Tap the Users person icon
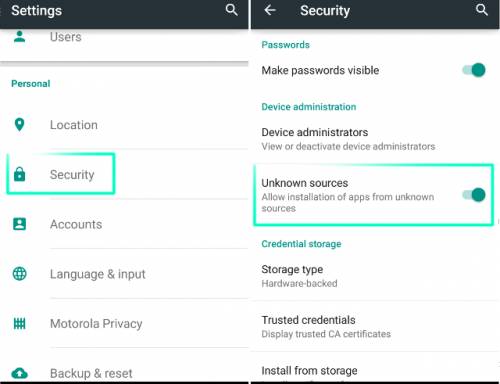This screenshot has height=384, width=500. [x=19, y=36]
